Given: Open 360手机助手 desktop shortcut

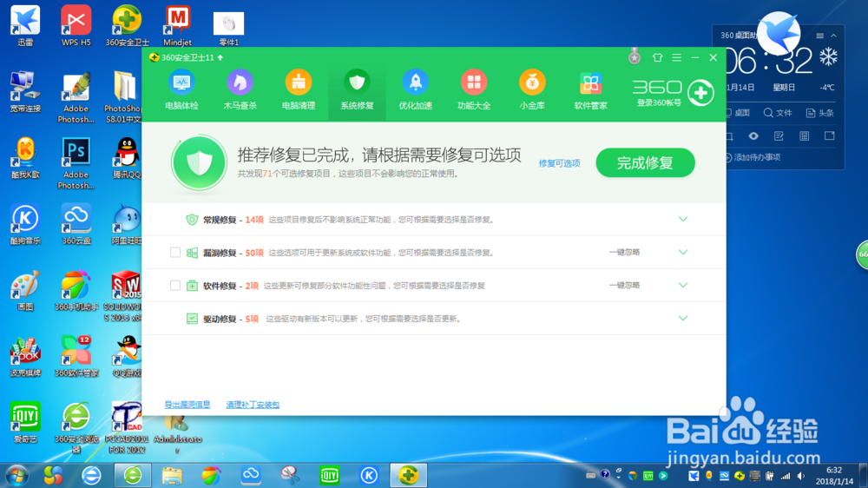Looking at the screenshot, I should pos(76,290).
